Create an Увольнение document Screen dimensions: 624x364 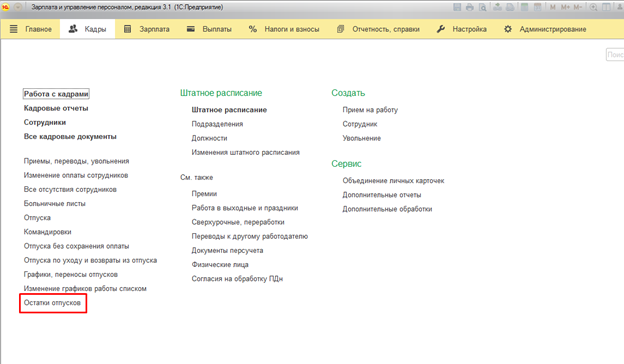pyautogui.click(x=362, y=138)
